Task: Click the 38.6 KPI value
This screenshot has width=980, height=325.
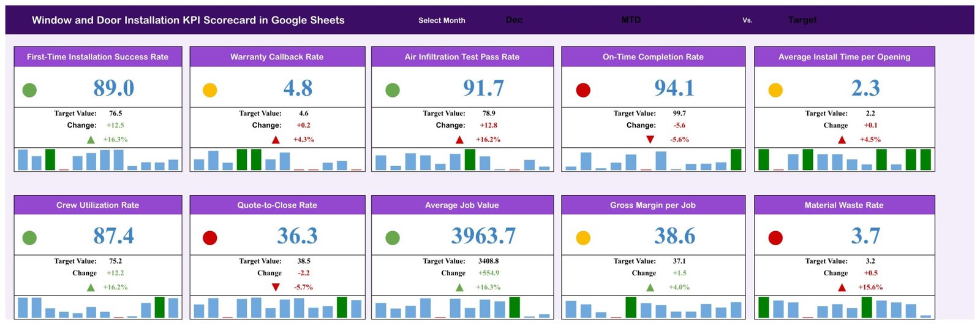Action: [675, 236]
